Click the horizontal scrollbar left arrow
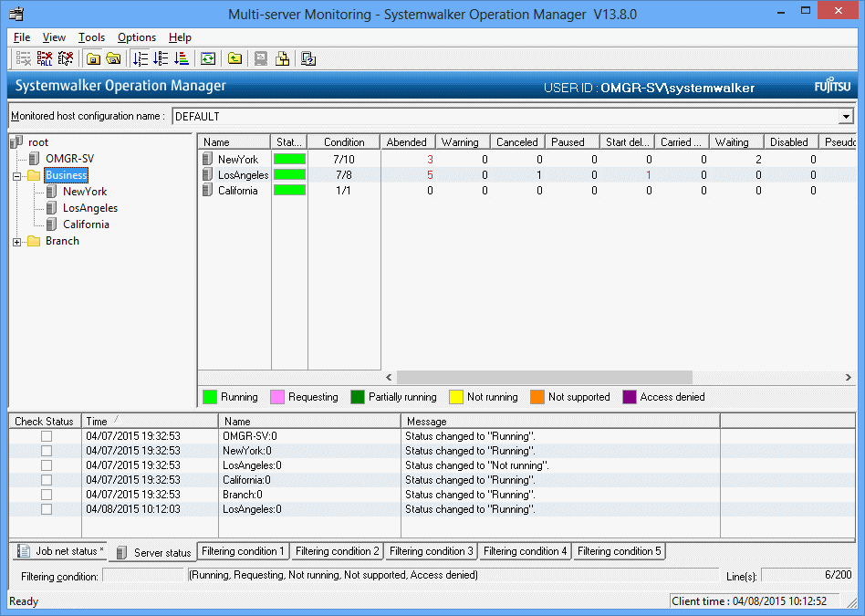865x616 pixels. [x=389, y=377]
